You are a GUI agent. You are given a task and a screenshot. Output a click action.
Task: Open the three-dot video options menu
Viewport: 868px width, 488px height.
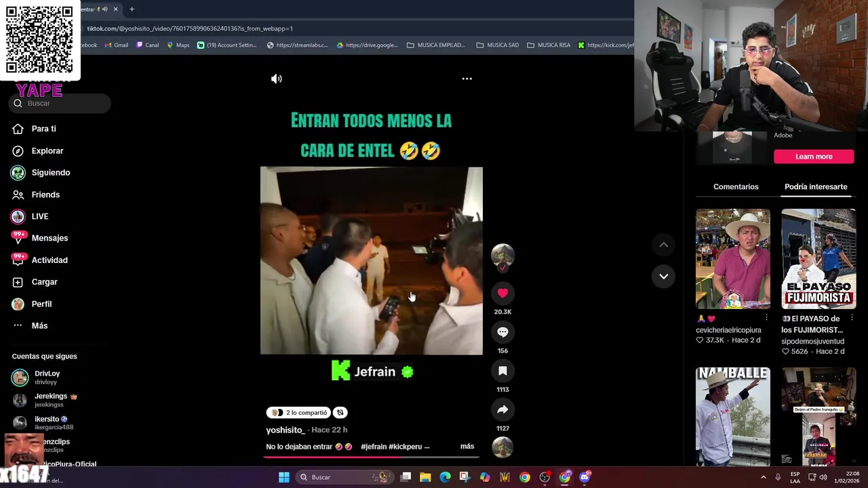pyautogui.click(x=467, y=79)
